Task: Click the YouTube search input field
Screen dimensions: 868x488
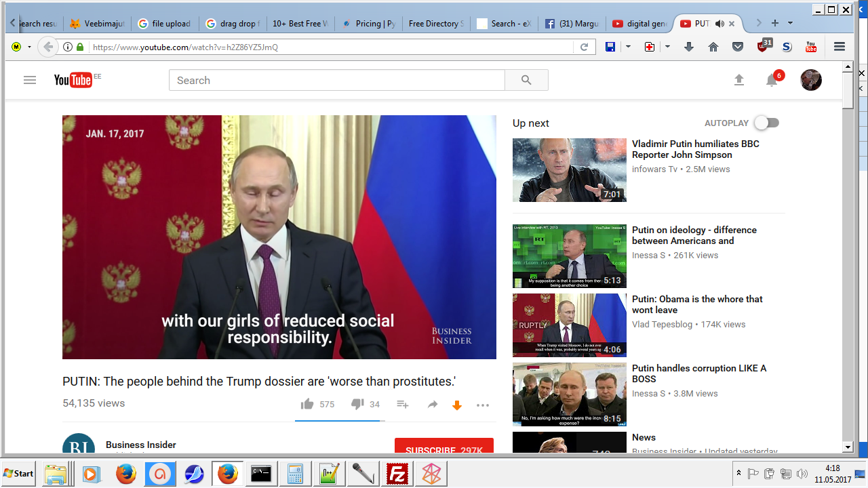Action: pos(337,80)
